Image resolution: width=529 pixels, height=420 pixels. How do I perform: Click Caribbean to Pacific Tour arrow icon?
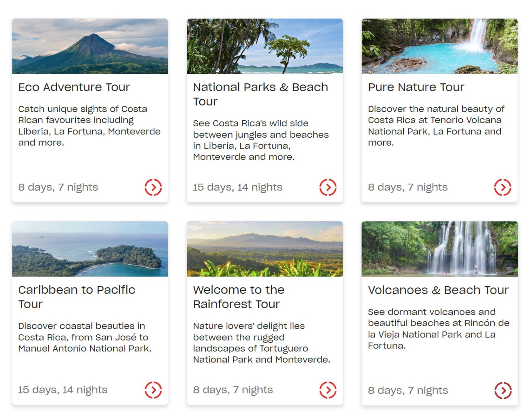click(x=153, y=390)
